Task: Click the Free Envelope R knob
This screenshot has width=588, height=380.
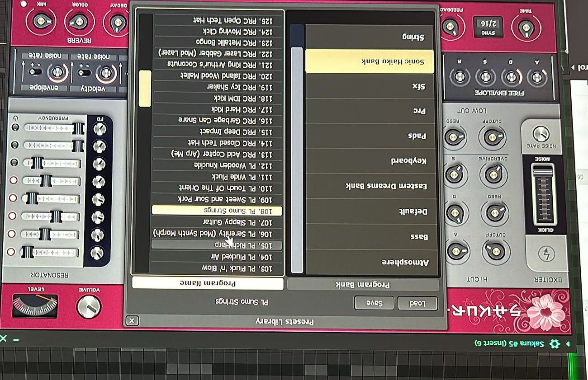Action: 460,76
